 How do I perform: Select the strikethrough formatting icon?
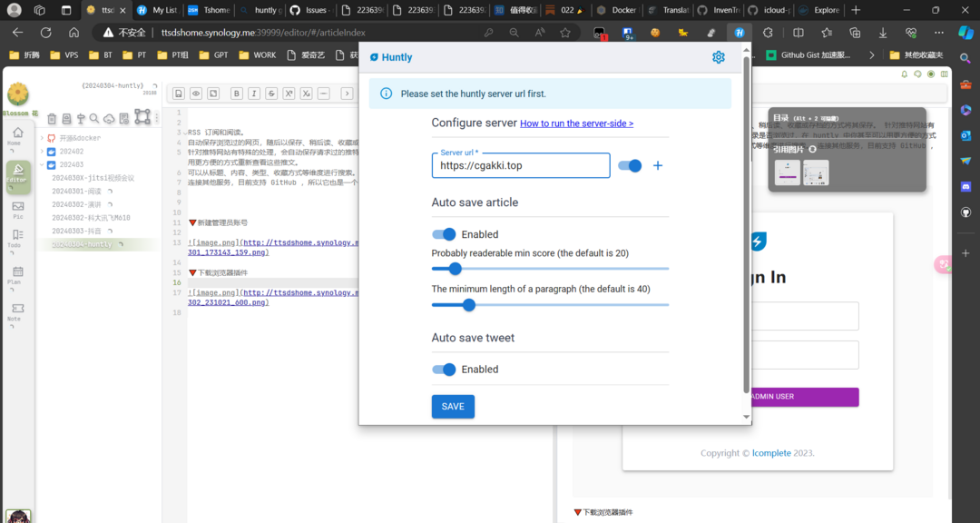pyautogui.click(x=271, y=93)
